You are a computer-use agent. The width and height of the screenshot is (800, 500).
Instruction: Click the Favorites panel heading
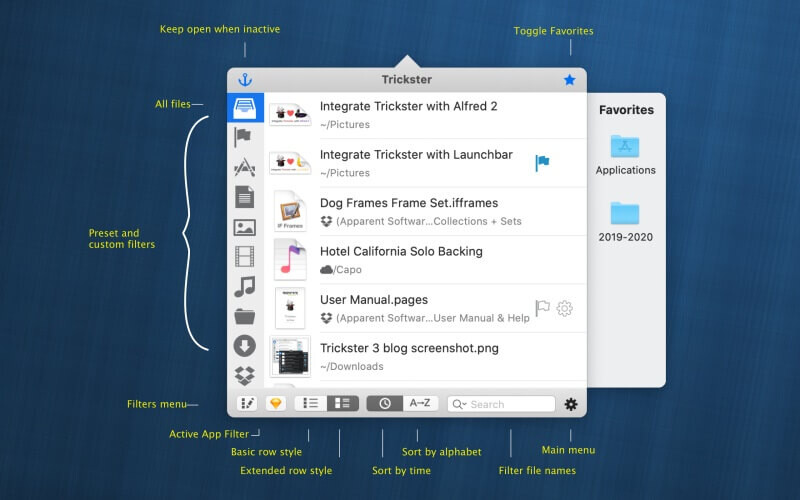(626, 110)
